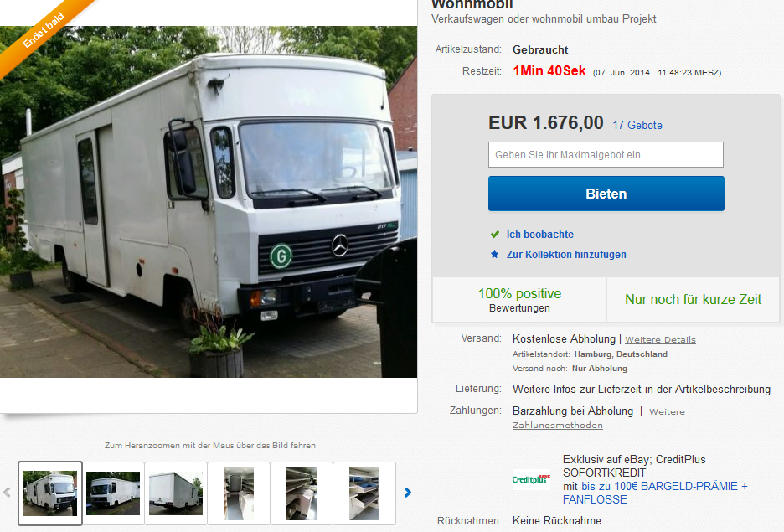The width and height of the screenshot is (784, 532).
Task: Click the CreditPlus bank logo
Action: 531,479
